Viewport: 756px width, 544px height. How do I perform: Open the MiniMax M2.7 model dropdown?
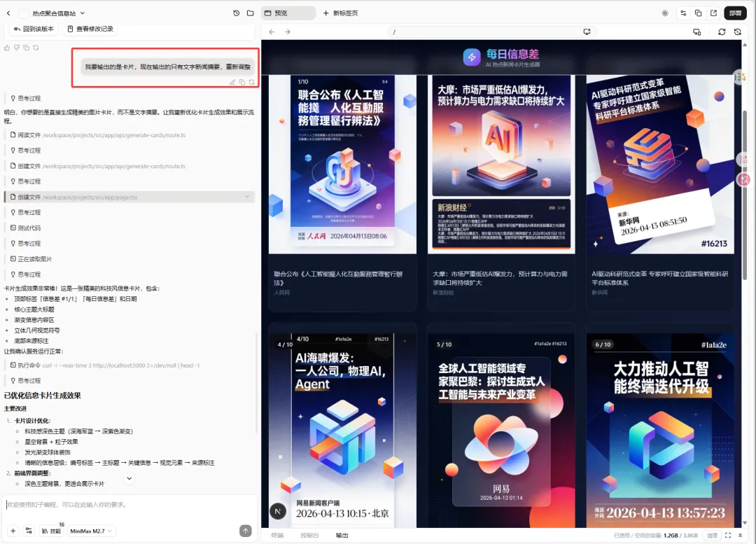point(91,531)
